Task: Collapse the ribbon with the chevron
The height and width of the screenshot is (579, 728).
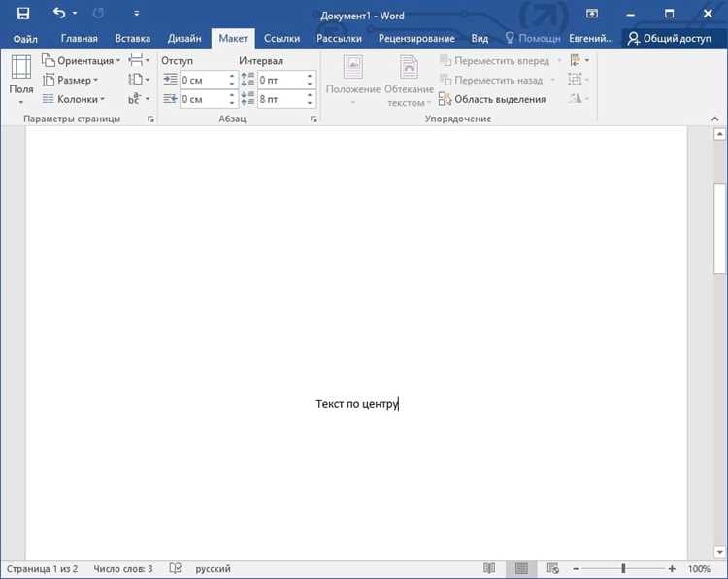Action: tap(715, 119)
